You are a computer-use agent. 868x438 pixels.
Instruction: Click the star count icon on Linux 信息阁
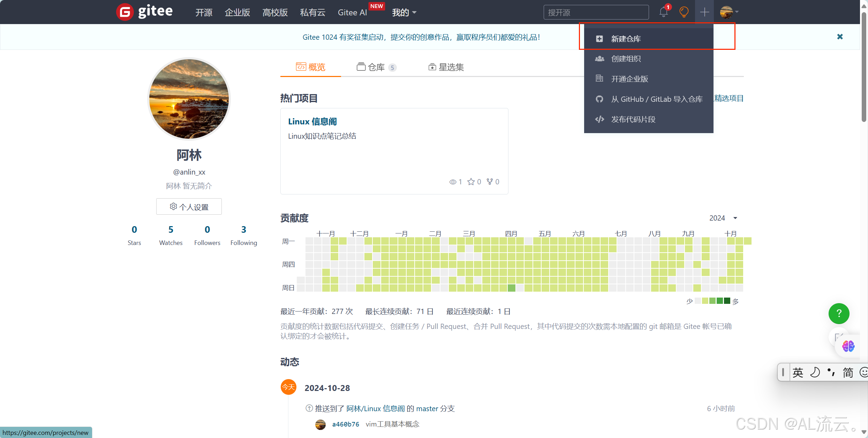coord(471,182)
